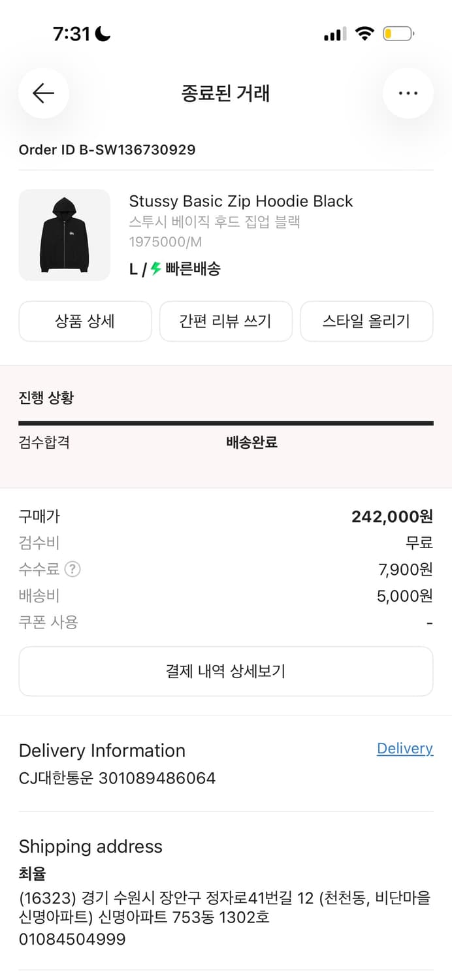Tap the cellular signal bars icon
The height and width of the screenshot is (980, 452).
click(x=334, y=33)
